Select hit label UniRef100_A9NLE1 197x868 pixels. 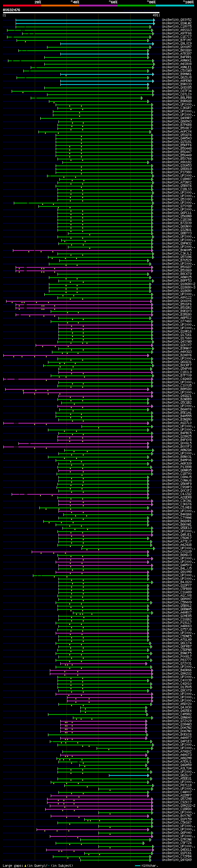177,67
